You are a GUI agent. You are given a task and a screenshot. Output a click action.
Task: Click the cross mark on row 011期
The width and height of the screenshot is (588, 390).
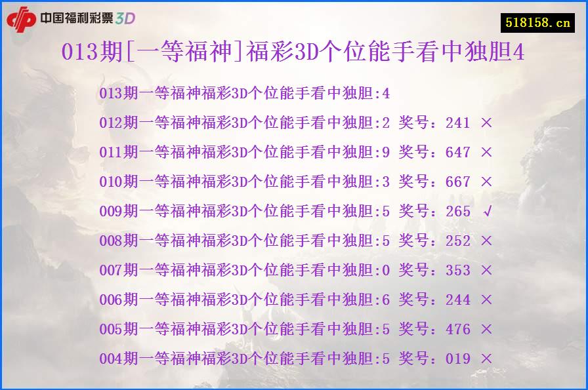(x=486, y=152)
